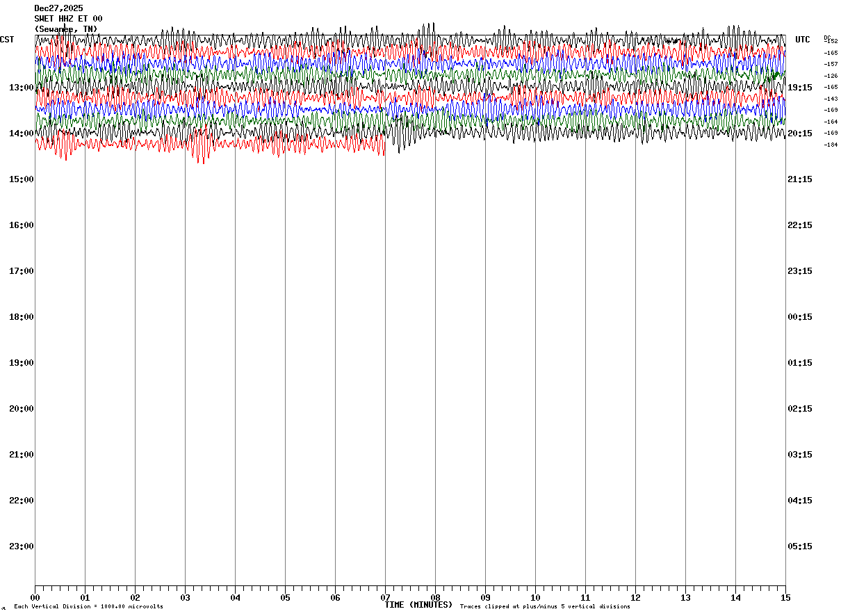841x616 pixels.
Task: Select the 15:00 CST time label
Action: coord(22,179)
